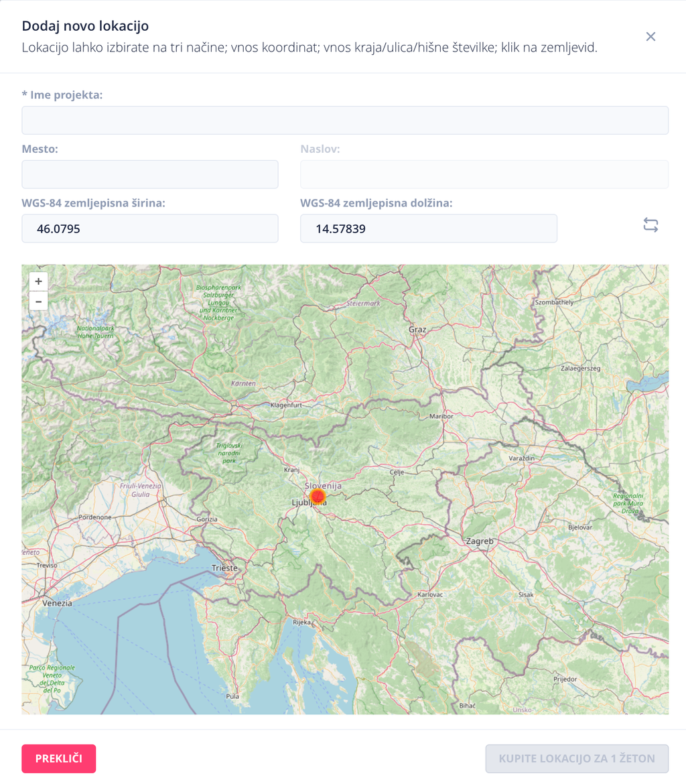Zoom in on the map

click(38, 281)
